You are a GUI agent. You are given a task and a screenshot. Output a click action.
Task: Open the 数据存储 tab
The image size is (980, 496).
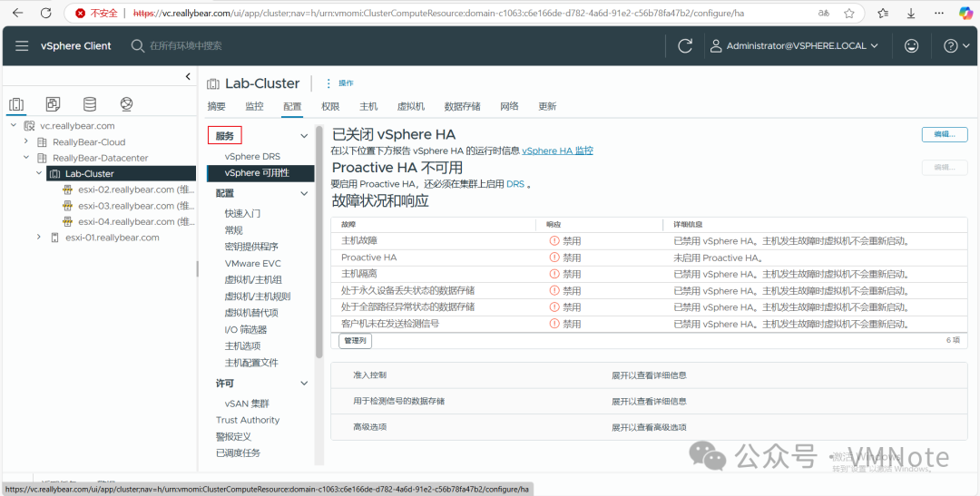463,106
